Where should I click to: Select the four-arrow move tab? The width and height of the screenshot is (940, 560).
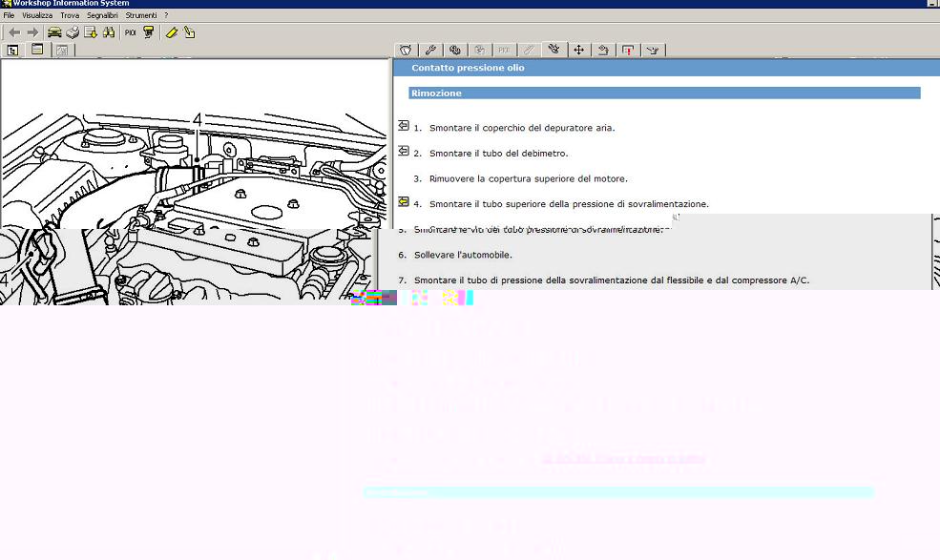(x=578, y=50)
